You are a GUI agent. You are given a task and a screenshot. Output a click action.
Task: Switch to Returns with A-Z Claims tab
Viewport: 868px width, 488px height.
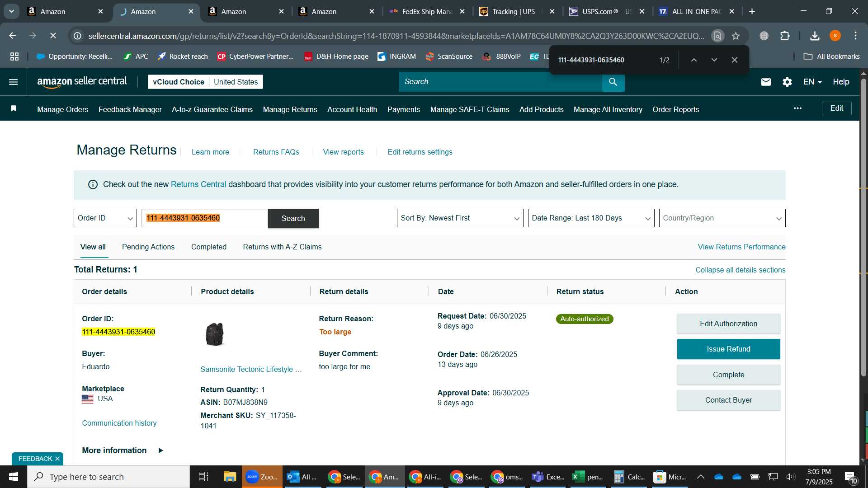click(282, 247)
